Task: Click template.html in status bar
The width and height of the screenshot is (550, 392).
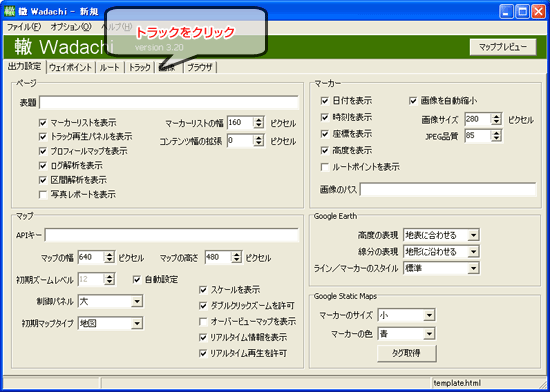Action: tap(457, 383)
